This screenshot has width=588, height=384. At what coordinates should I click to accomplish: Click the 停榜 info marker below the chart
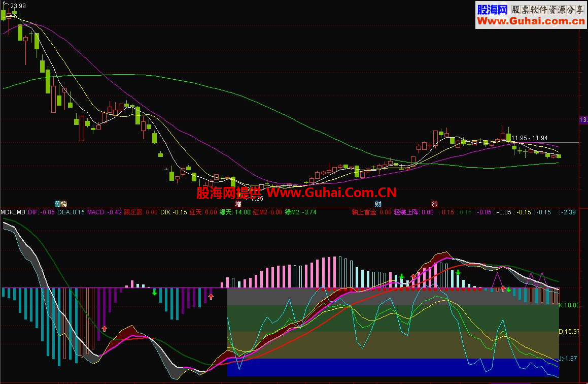point(61,204)
